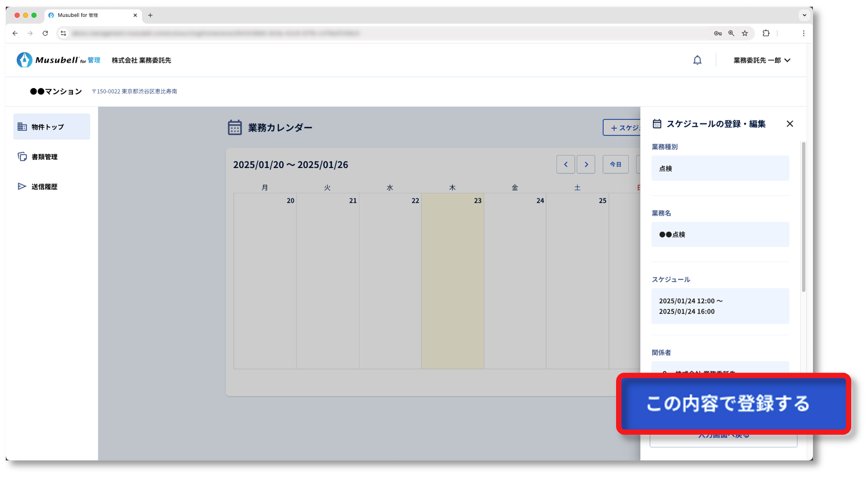This screenshot has width=868, height=479.
Task: Close the schedule registration panel
Action: pyautogui.click(x=789, y=124)
